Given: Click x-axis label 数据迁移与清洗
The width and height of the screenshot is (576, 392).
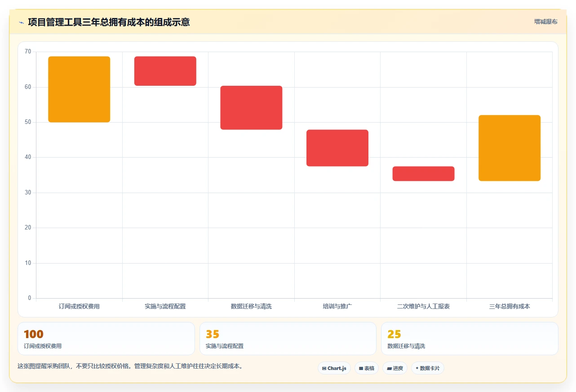Looking at the screenshot, I should pyautogui.click(x=251, y=306).
